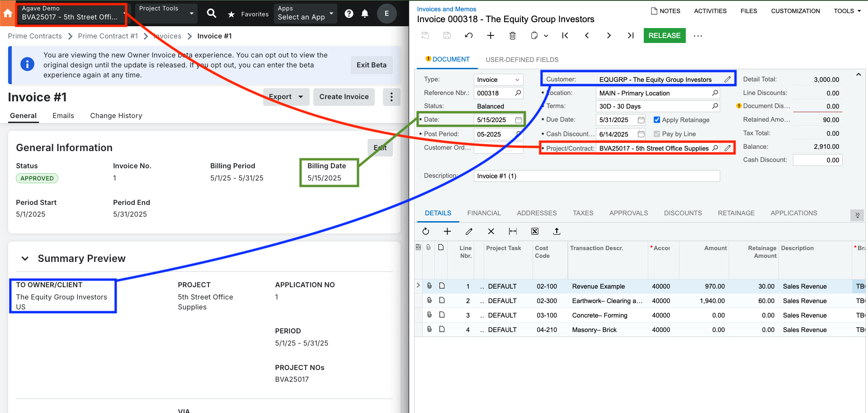Open the Type Invoice dropdown
The width and height of the screenshot is (868, 413).
(x=498, y=80)
